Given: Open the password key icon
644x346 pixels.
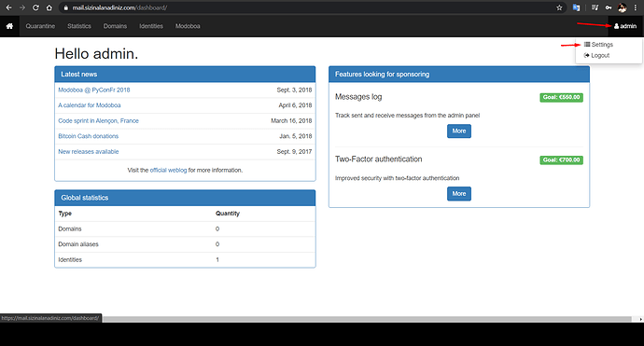Looking at the screenshot, I should (609, 7).
